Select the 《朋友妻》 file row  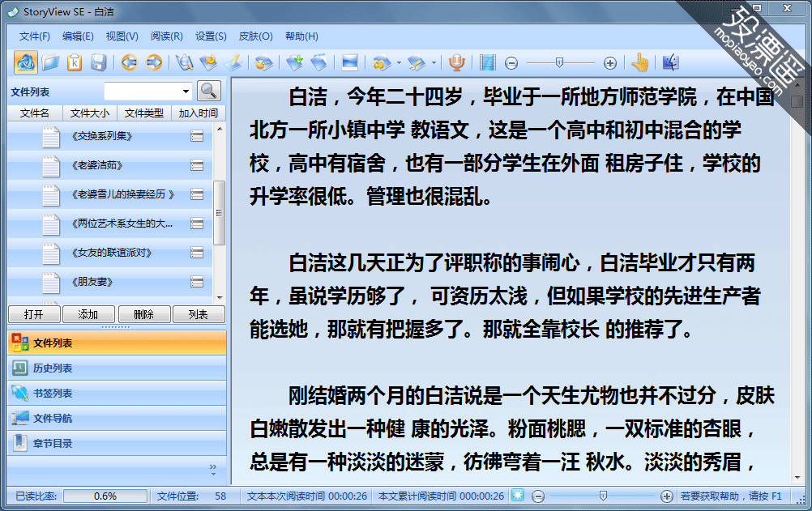click(x=109, y=282)
